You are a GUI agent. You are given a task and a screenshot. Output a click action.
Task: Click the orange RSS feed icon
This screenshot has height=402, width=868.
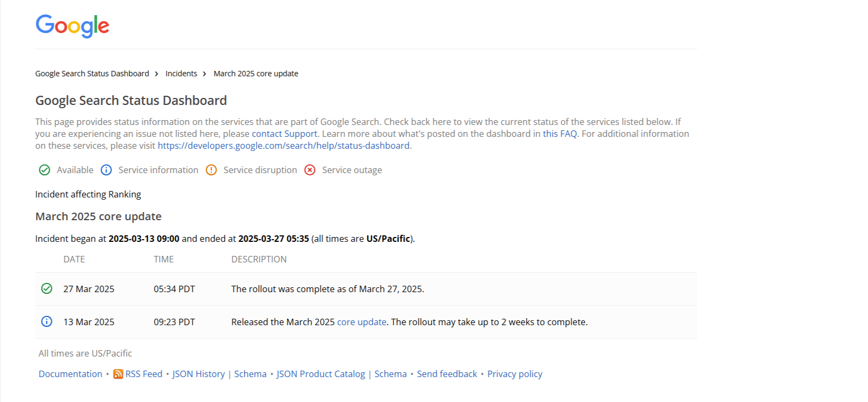[118, 374]
